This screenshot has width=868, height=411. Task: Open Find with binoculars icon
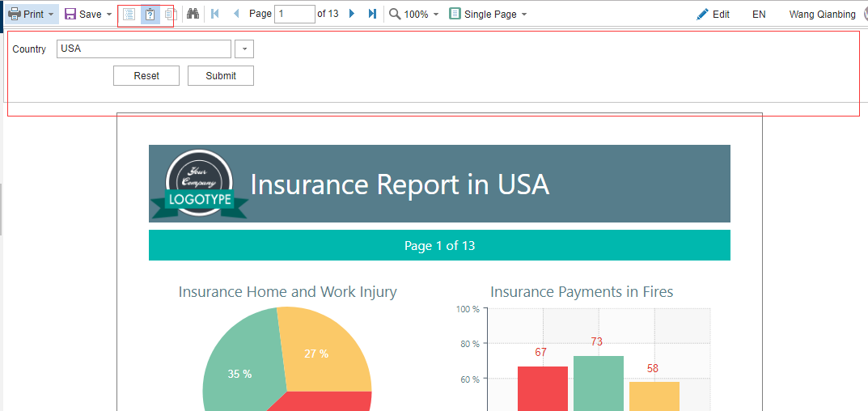coord(193,14)
